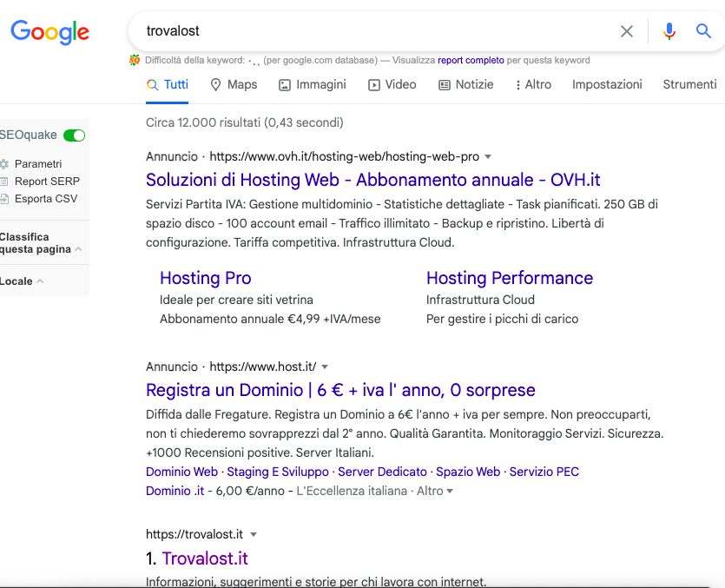Switch to the Immagini tab
This screenshot has height=588, width=725.
coord(312,84)
